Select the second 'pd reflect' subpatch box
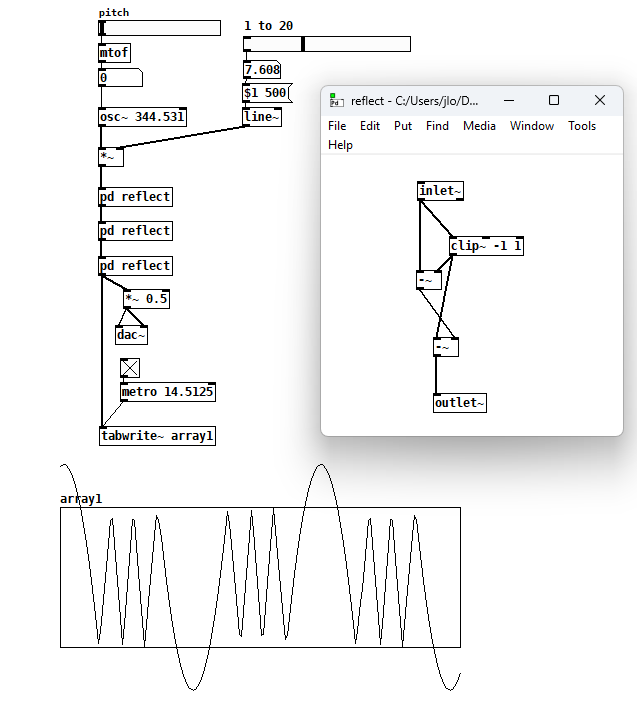The height and width of the screenshot is (709, 637). (x=136, y=231)
